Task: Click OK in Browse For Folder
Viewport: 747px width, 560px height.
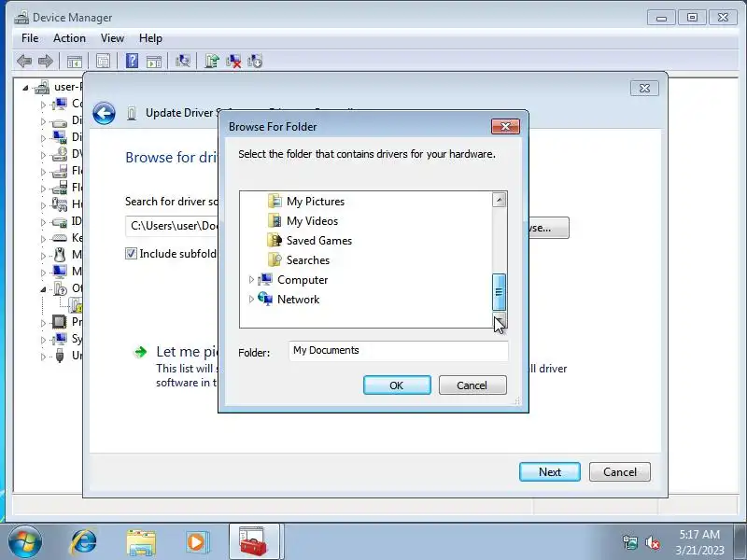Action: 397,385
